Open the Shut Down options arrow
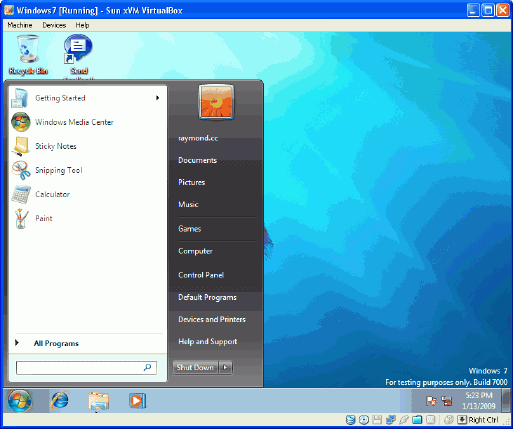 click(x=226, y=367)
